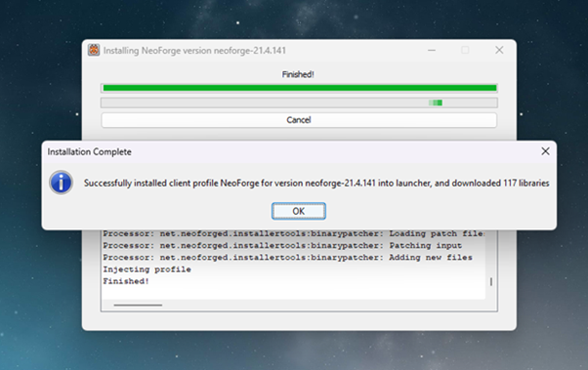Click the 'Installing NeoForge version' window title

tap(194, 50)
